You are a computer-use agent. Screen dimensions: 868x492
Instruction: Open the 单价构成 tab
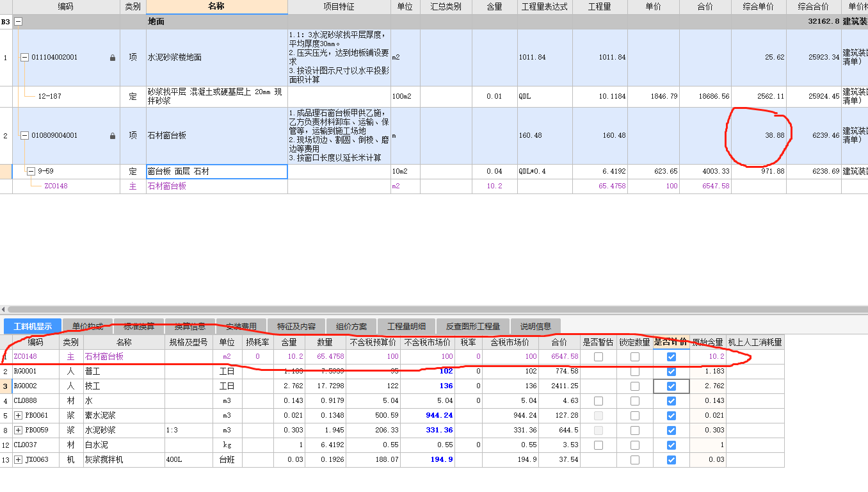88,327
